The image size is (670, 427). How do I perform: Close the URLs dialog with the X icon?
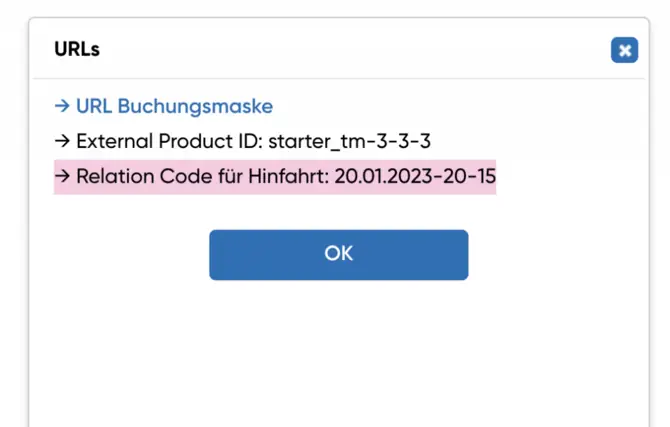coord(624,50)
